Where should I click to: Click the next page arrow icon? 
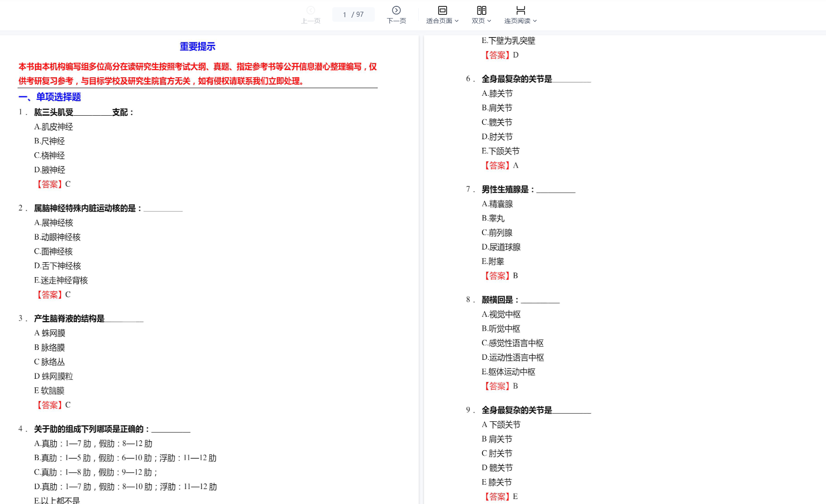pos(396,10)
